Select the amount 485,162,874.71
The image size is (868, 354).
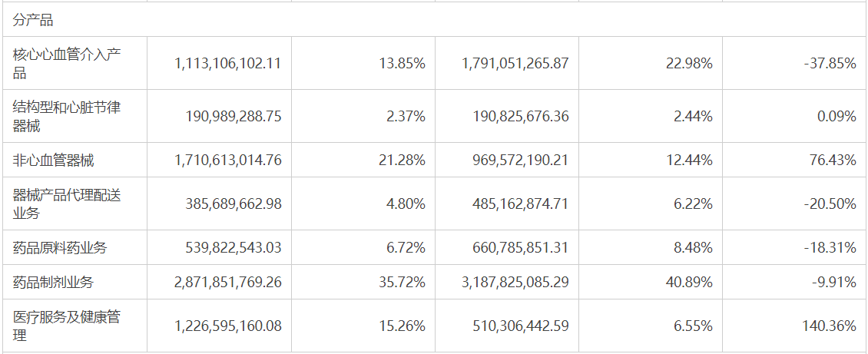coord(515,203)
